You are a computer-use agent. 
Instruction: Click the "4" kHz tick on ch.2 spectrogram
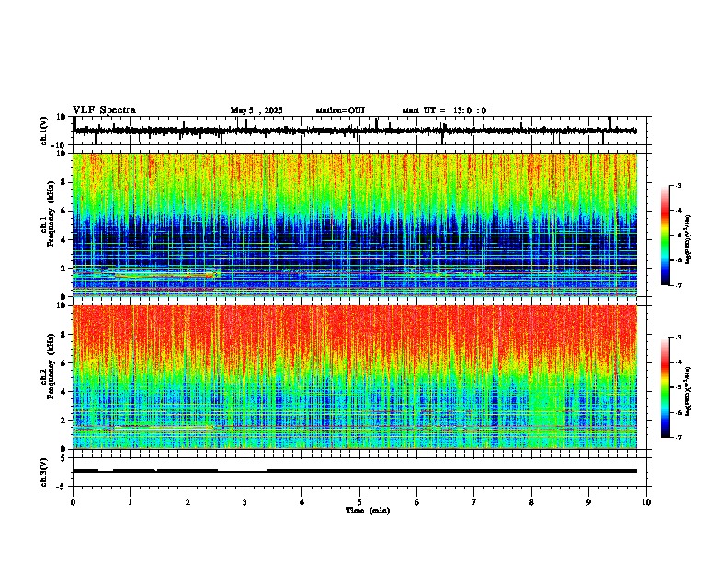64,392
